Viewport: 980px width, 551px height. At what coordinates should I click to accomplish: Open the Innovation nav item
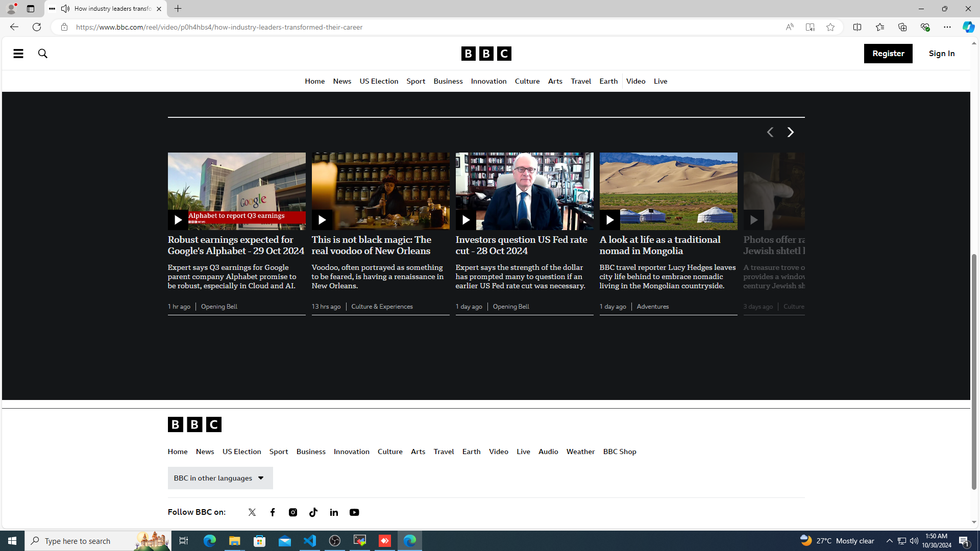coord(488,82)
